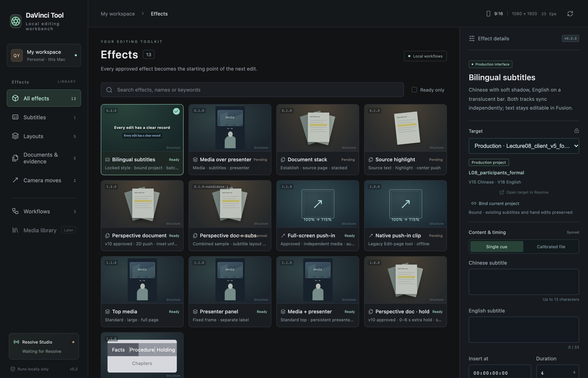Image resolution: width=588 pixels, height=378 pixels.
Task: Click the Media library icon
Action: pos(15,230)
